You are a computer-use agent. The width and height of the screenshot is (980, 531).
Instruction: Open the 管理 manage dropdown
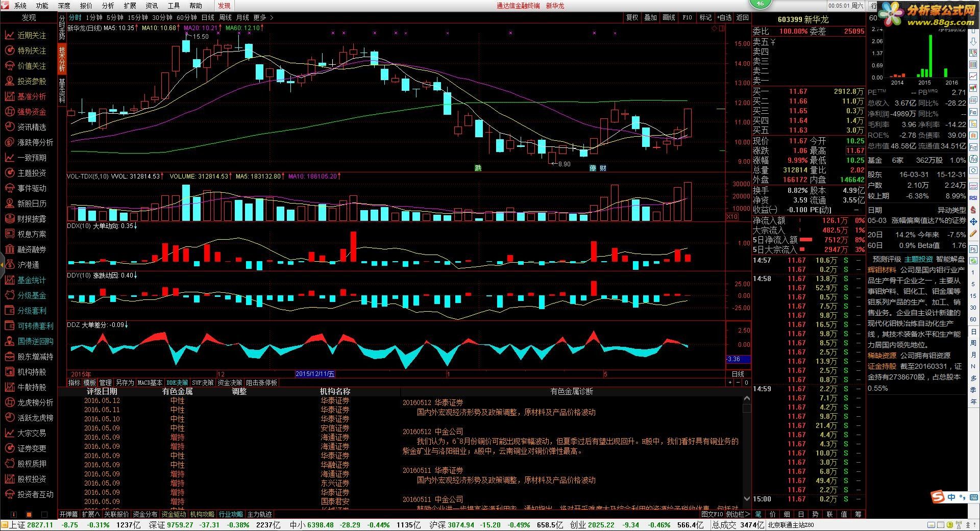(106, 383)
